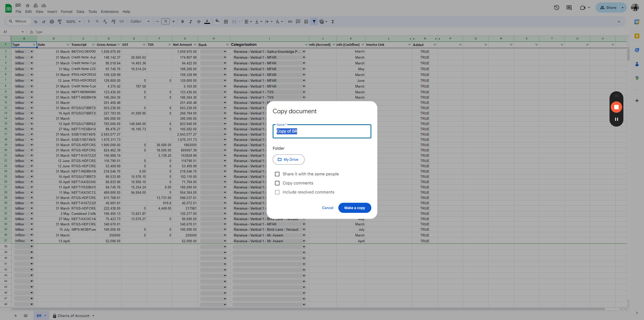Toggle the filter funnel icon
Image resolution: width=644 pixels, height=320 pixels.
(x=314, y=22)
